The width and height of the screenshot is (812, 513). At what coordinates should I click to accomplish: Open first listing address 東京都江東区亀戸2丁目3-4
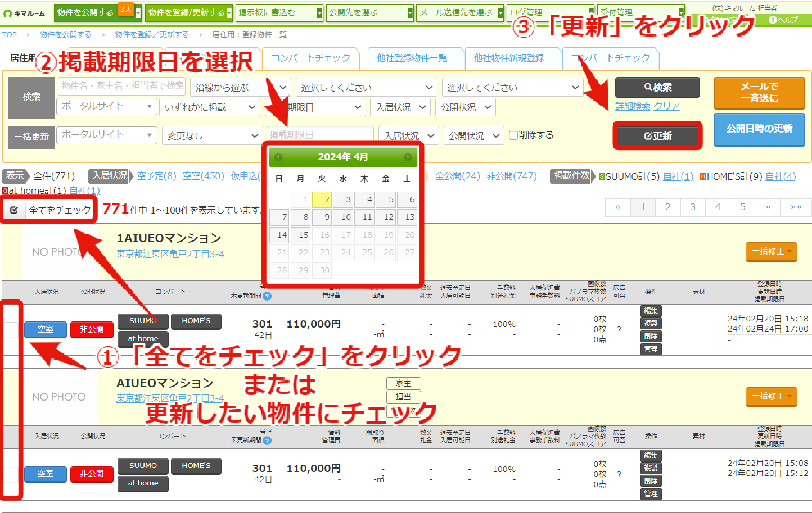click(170, 254)
